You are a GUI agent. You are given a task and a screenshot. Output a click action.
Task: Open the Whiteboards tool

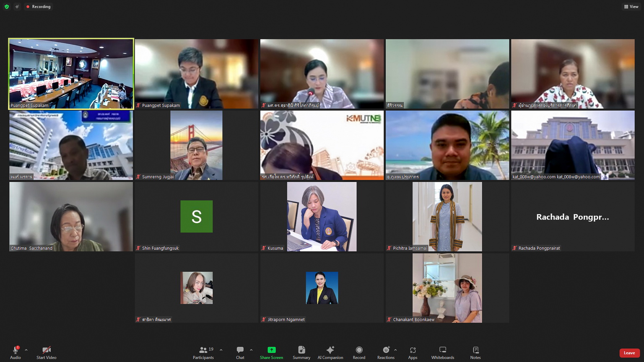pyautogui.click(x=442, y=352)
